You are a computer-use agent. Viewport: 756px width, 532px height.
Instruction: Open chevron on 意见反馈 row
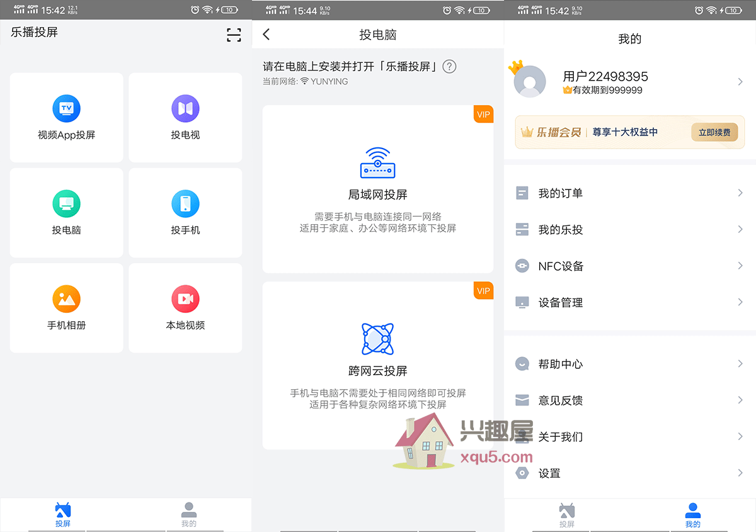coord(740,400)
